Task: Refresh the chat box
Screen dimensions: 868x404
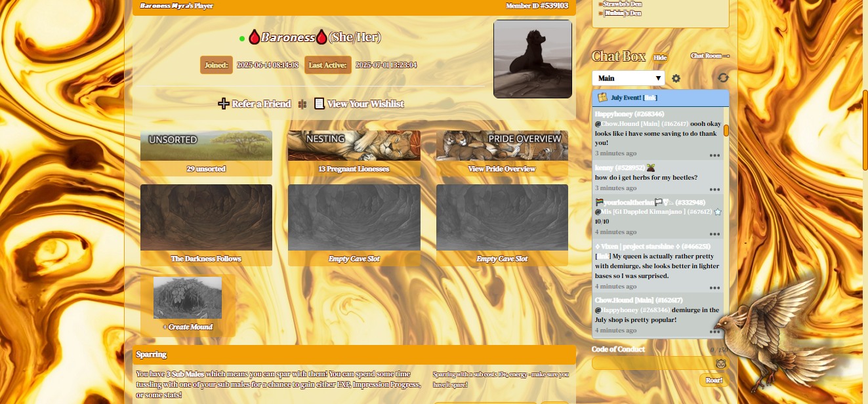Action: point(723,78)
